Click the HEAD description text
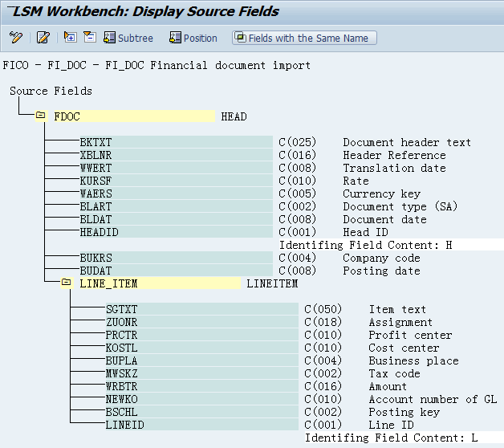Image resolution: width=504 pixels, height=448 pixels. 234,116
